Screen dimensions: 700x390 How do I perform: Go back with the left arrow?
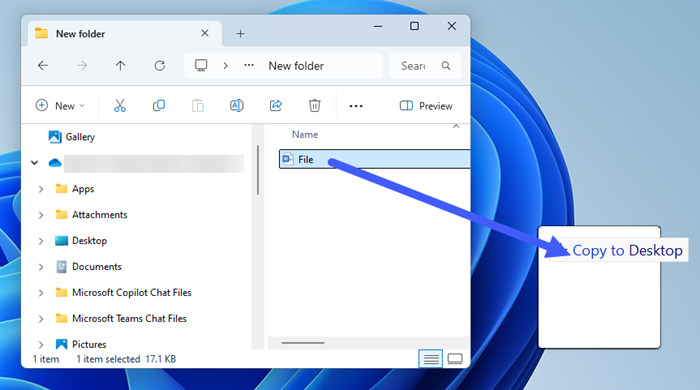coord(43,66)
